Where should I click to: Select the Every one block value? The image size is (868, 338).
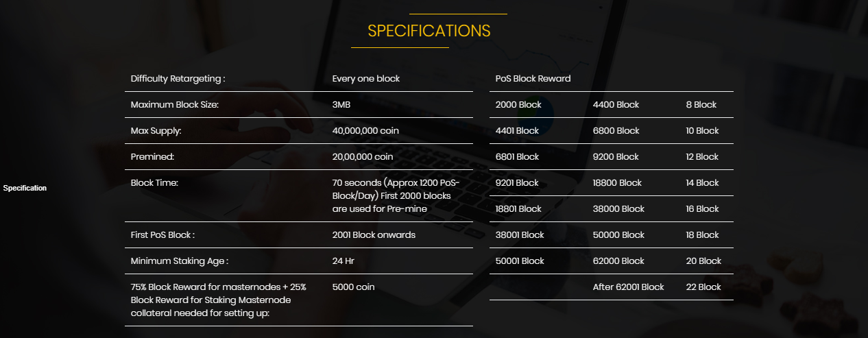coord(366,79)
